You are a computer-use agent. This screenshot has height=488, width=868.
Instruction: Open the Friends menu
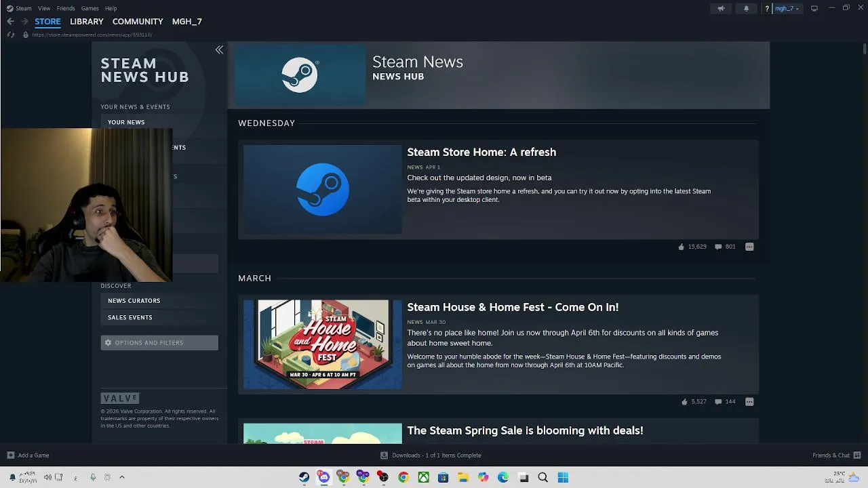click(66, 8)
